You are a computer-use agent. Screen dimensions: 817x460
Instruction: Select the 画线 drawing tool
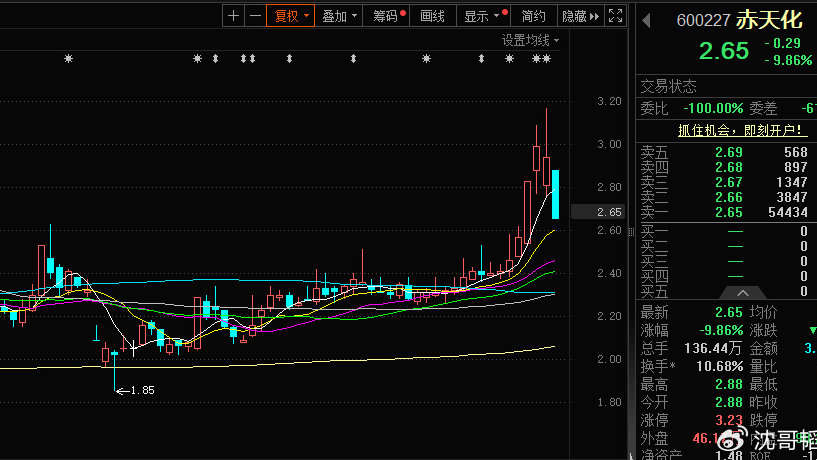coord(433,16)
